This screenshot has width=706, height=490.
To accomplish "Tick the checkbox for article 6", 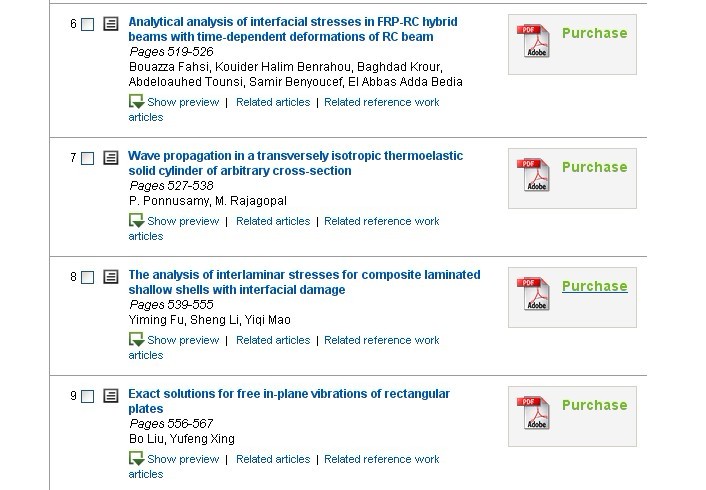I will click(88, 24).
